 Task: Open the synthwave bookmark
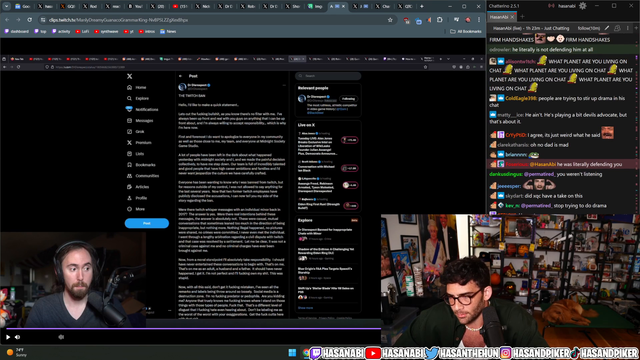coord(106,31)
